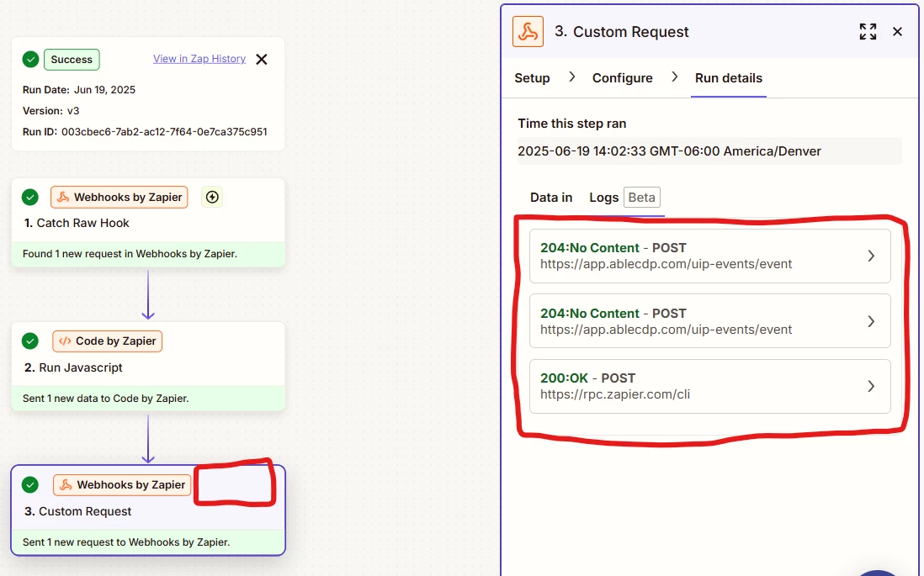This screenshot has width=924, height=576.
Task: Click the Run ID value text
Action: 164,132
